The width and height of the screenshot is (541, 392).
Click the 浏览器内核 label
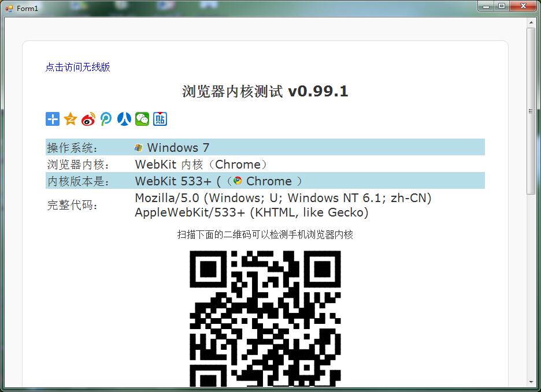[79, 165]
